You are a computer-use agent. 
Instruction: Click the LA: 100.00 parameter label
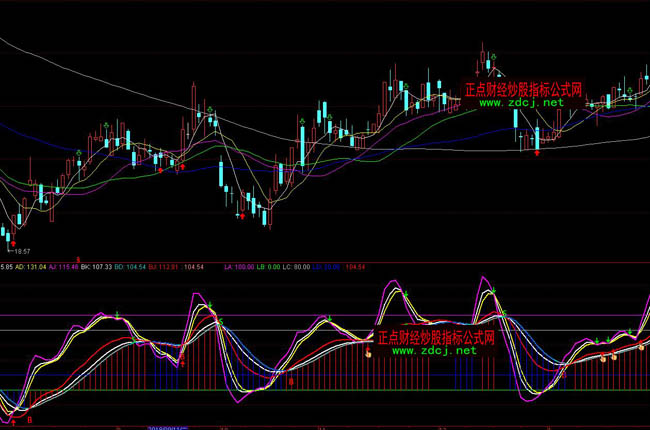[238, 267]
